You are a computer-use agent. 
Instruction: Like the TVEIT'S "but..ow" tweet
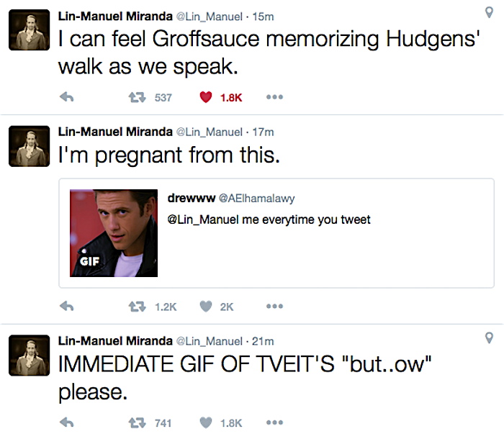(x=205, y=422)
